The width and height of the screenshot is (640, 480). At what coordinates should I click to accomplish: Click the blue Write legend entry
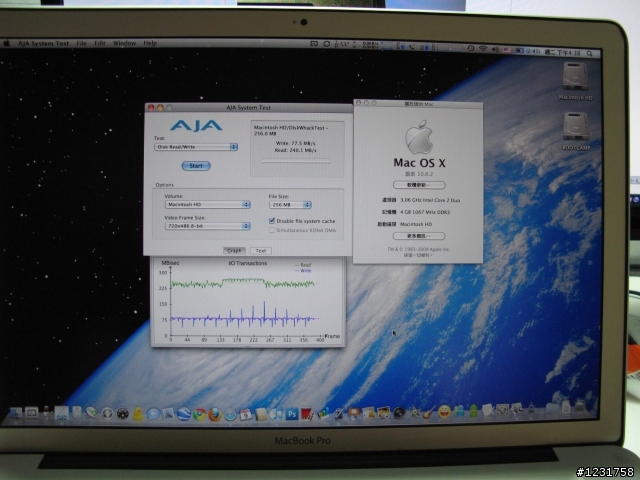tap(303, 271)
